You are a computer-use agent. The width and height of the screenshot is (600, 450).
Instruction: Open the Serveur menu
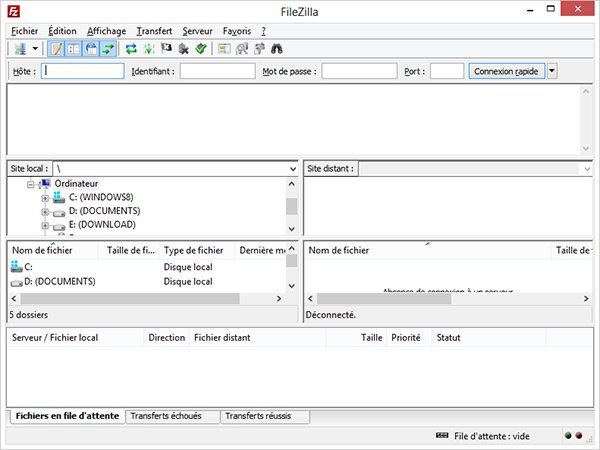[x=197, y=31]
